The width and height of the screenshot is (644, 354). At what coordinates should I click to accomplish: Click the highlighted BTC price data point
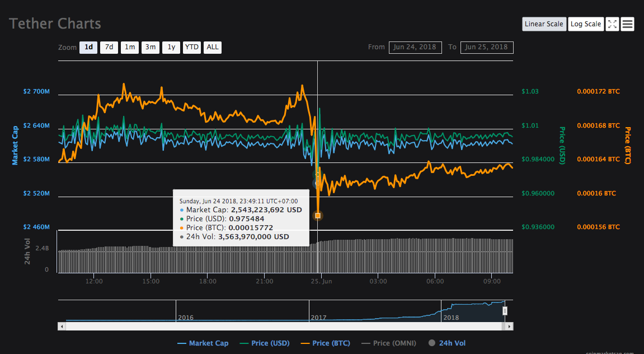pos(317,216)
